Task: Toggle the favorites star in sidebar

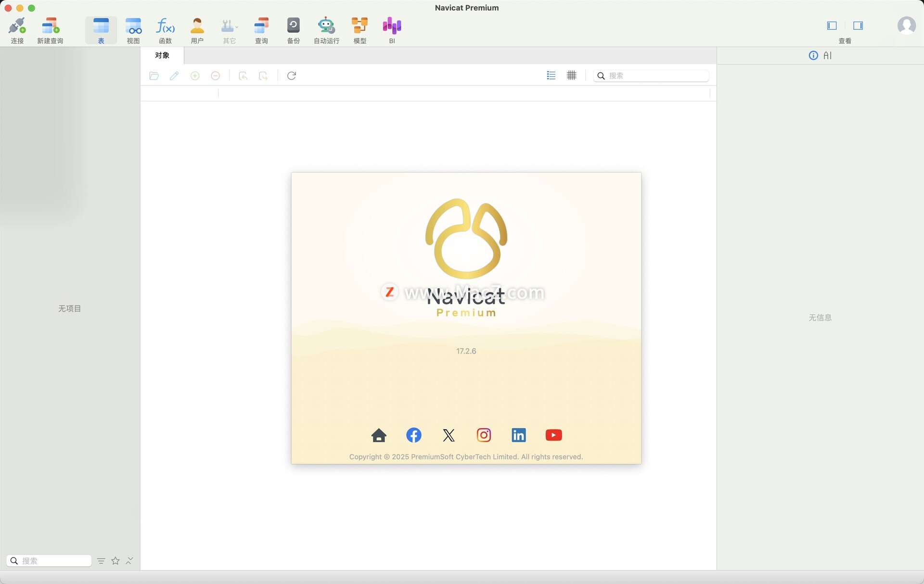Action: pos(115,561)
